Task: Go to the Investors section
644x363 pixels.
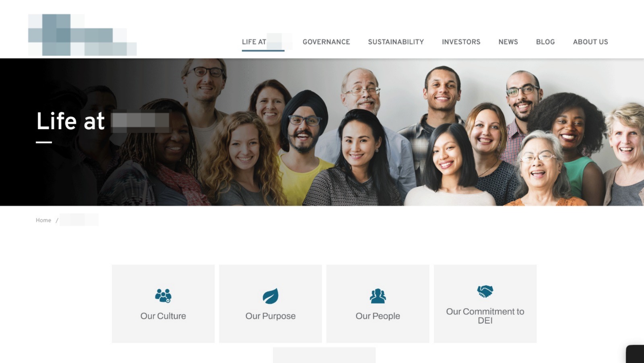Action: pos(461,42)
